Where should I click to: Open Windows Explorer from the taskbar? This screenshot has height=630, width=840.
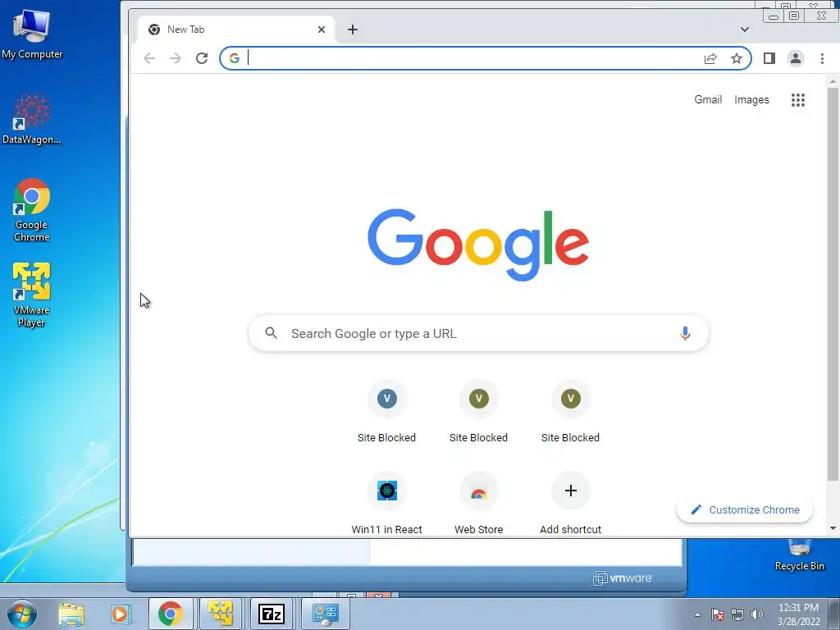[x=71, y=614]
